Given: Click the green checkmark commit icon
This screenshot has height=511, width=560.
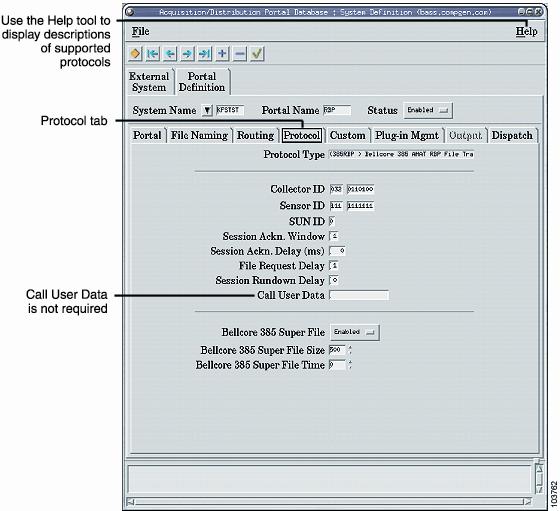Looking at the screenshot, I should tap(257, 54).
